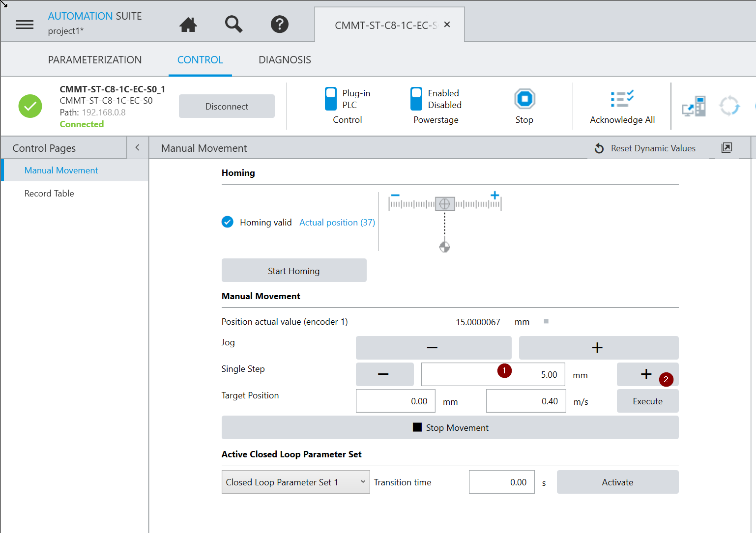Click the IP path 192.168.0.8
This screenshot has width=756, height=533.
point(104,112)
